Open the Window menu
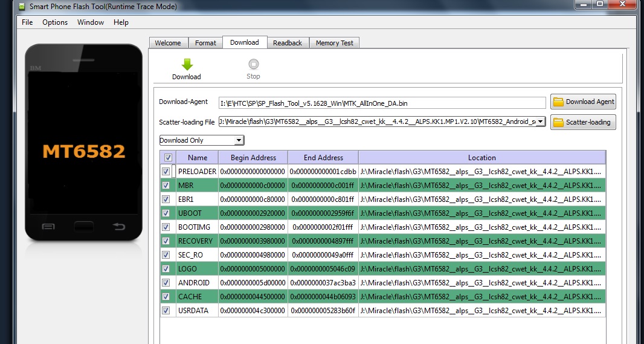The height and width of the screenshot is (344, 644). pos(91,22)
